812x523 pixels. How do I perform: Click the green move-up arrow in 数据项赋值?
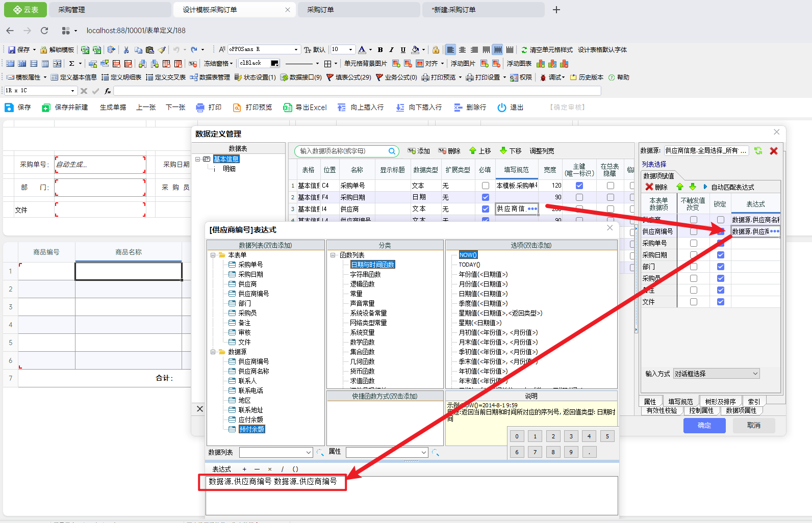pos(680,187)
